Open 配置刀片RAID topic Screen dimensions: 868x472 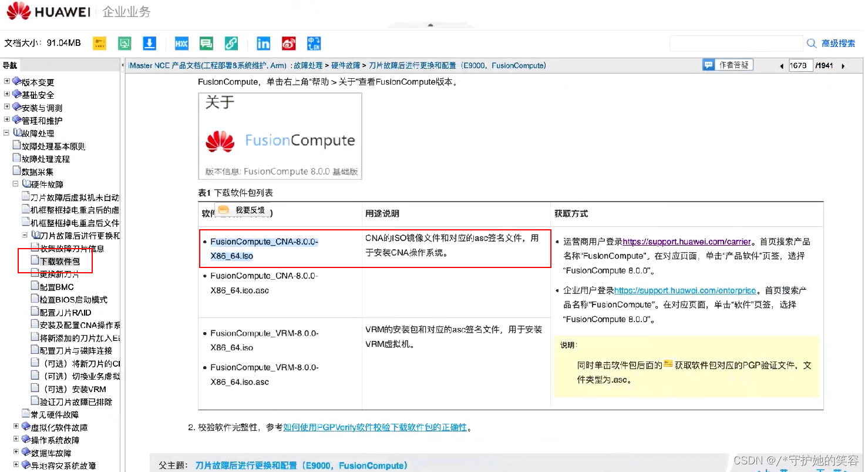click(65, 313)
